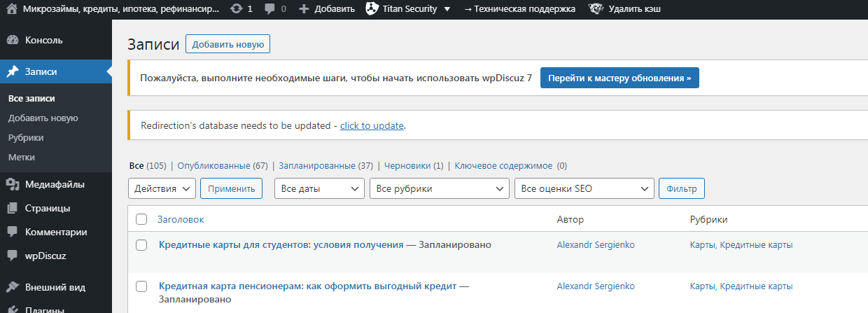The height and width of the screenshot is (313, 868).
Task: Click the Titan Security shield icon
Action: [372, 9]
